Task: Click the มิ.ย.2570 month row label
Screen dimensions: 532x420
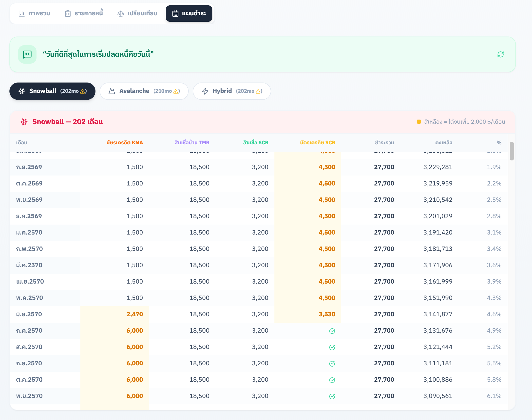Action: click(29, 314)
